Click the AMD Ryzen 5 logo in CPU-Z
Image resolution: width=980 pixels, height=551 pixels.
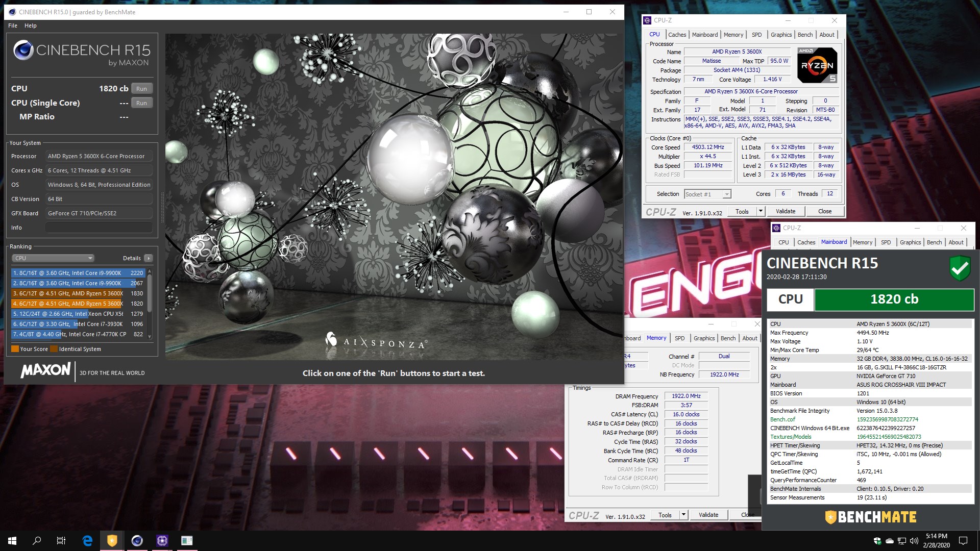pos(817,65)
